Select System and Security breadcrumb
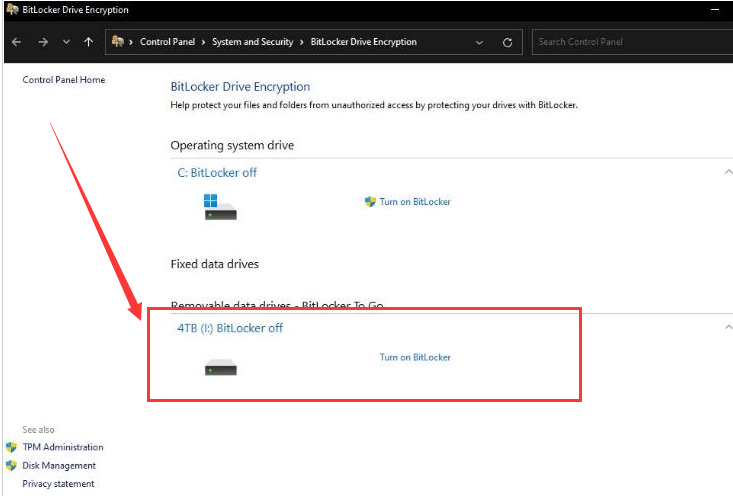733x496 pixels. tap(252, 42)
